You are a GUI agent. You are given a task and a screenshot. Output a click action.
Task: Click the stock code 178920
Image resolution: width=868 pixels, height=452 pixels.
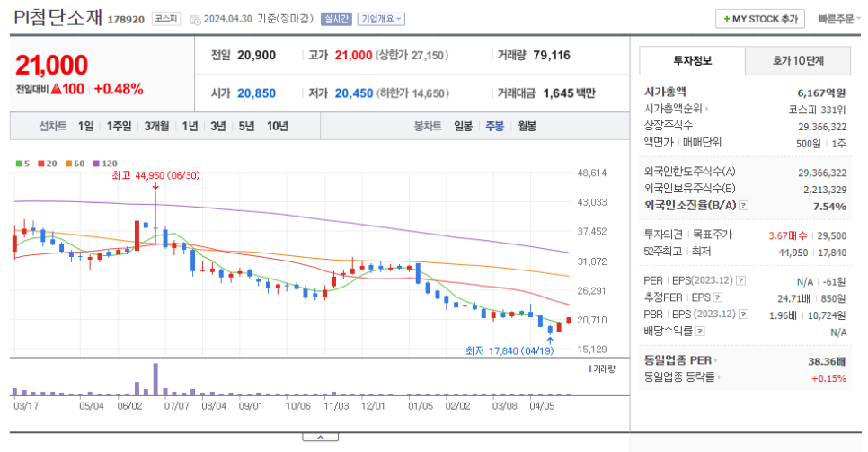[126, 20]
